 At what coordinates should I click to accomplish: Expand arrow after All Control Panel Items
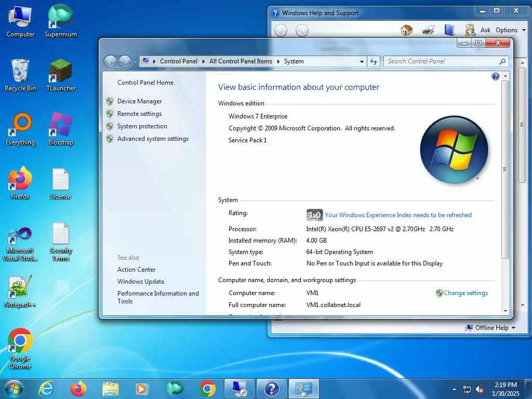(278, 61)
